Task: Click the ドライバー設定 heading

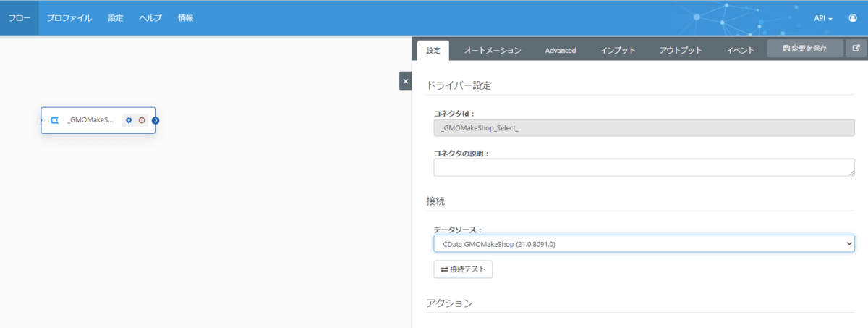Action: tap(459, 85)
